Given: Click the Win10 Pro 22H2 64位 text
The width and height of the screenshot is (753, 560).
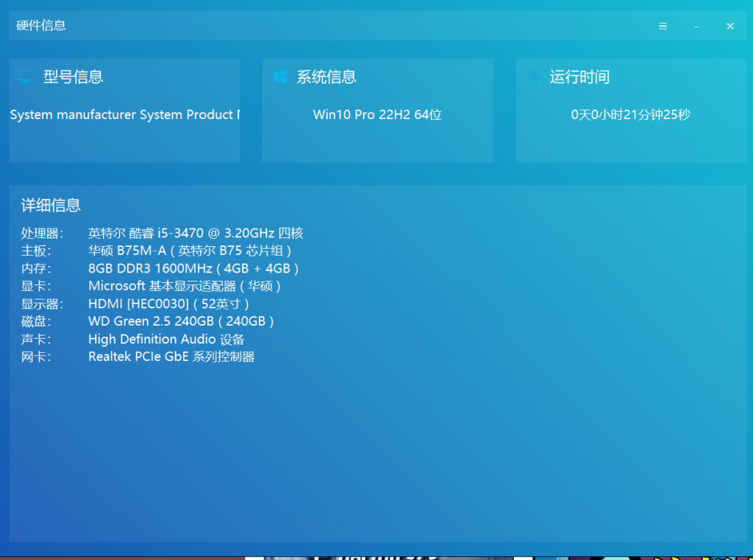Looking at the screenshot, I should [377, 115].
